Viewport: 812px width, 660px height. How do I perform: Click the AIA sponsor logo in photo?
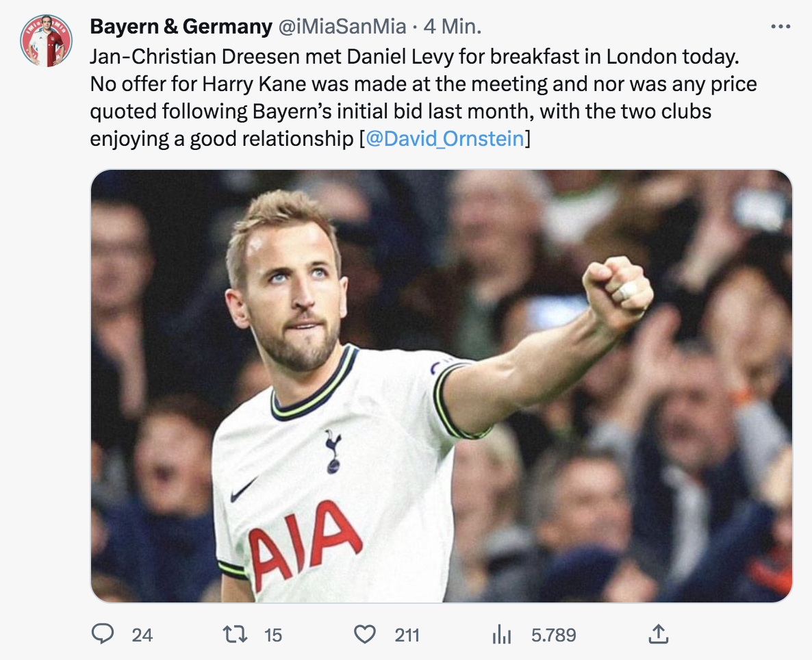305,542
